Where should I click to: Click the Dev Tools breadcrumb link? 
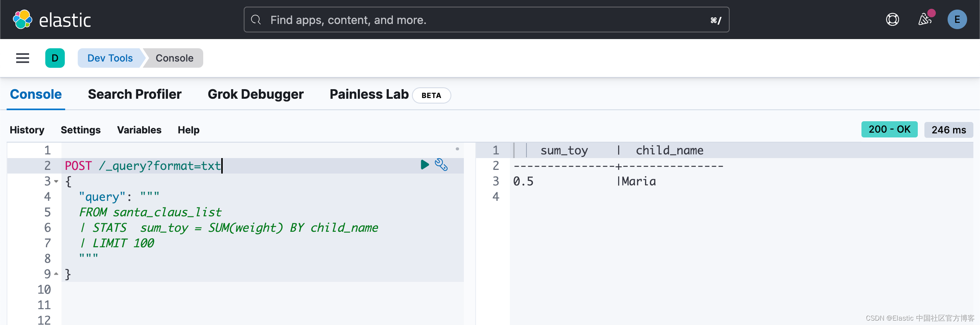pyautogui.click(x=110, y=58)
